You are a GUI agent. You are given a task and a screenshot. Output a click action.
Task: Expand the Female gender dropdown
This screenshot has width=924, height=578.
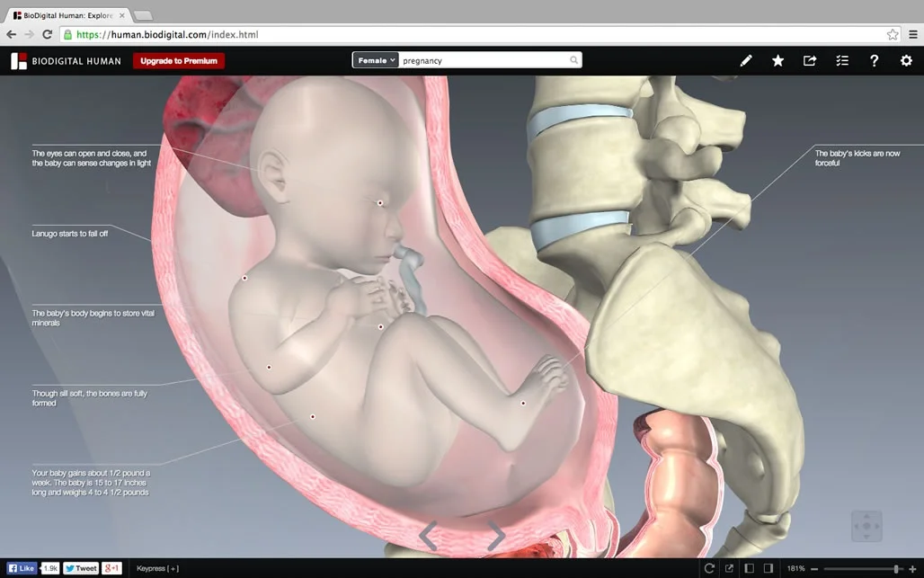376,61
